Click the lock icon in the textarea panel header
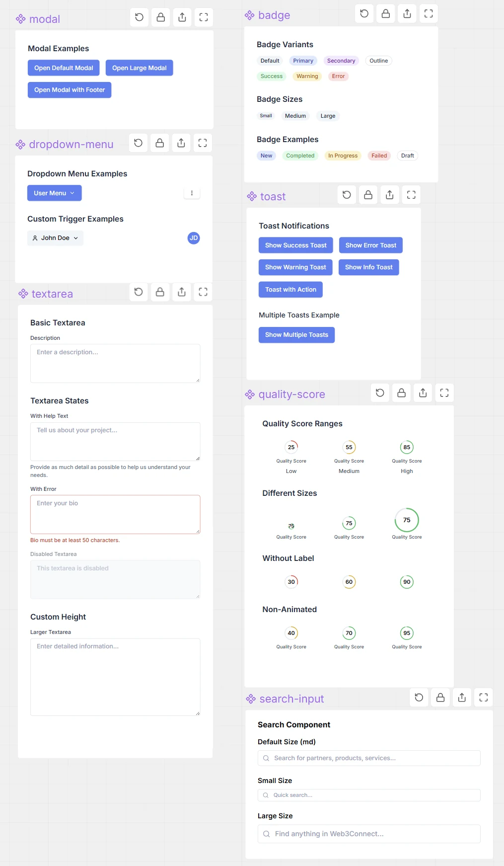This screenshot has width=504, height=866. pyautogui.click(x=160, y=292)
